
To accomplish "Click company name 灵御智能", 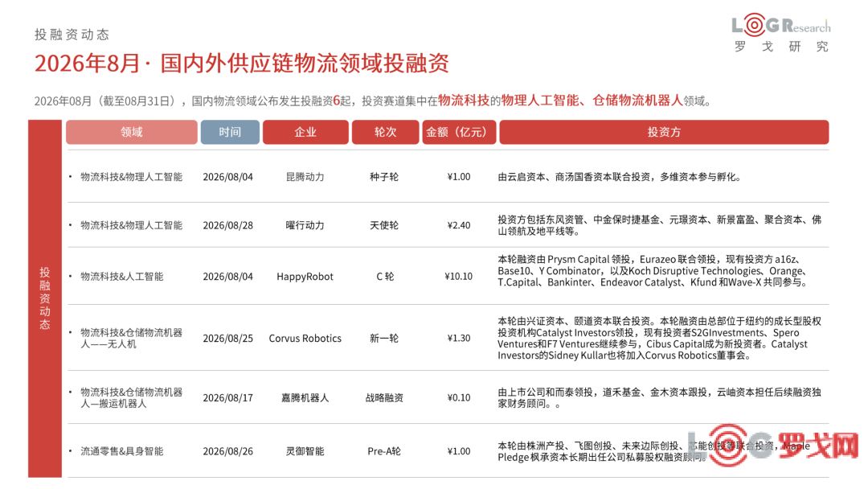I will (x=305, y=451).
